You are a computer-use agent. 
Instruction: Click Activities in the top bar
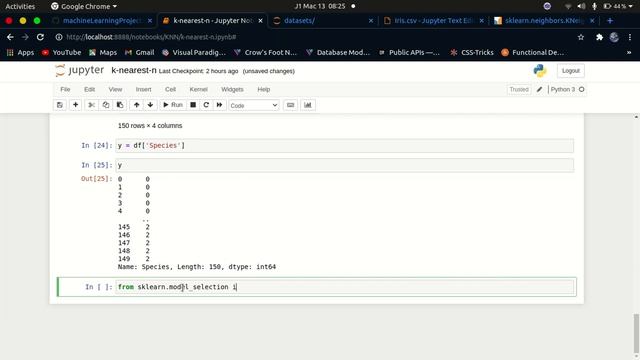[x=20, y=6]
